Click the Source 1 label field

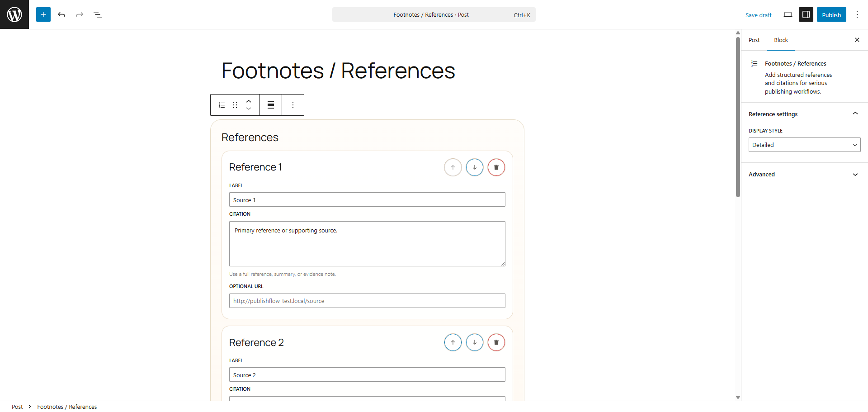tap(367, 199)
